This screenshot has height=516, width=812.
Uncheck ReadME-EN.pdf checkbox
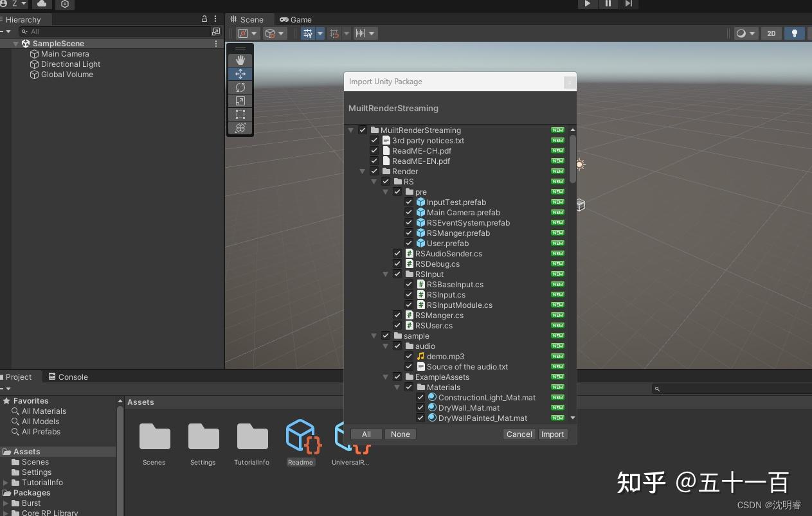(374, 161)
